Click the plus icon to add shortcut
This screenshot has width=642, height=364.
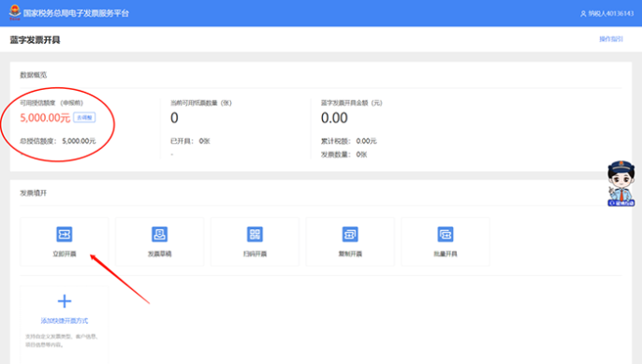click(65, 301)
